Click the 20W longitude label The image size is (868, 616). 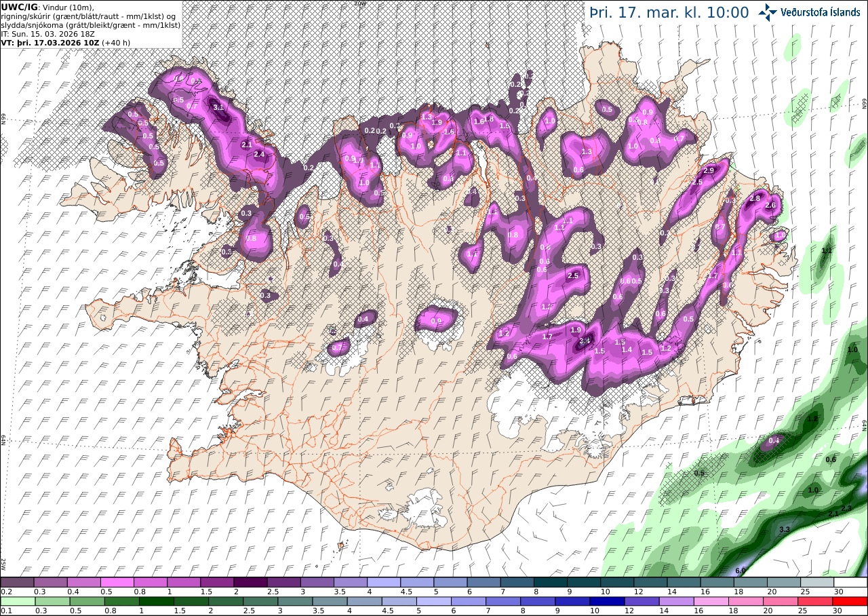point(360,3)
